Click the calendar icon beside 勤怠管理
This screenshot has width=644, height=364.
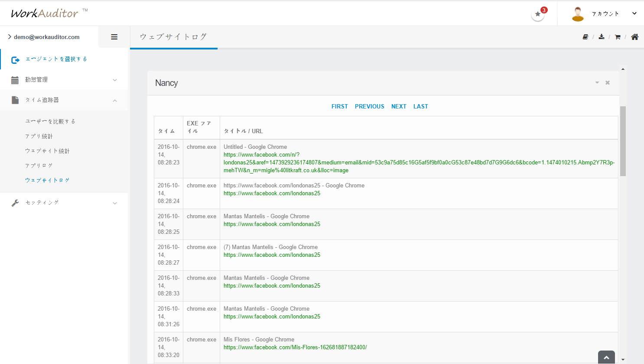click(x=15, y=80)
